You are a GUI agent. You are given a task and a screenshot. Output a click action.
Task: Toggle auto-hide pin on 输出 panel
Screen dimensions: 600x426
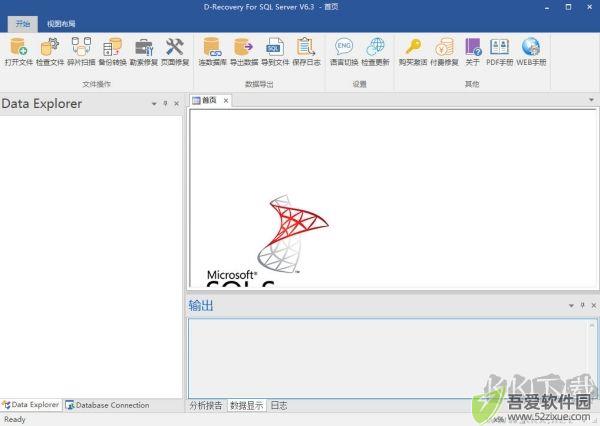click(582, 305)
